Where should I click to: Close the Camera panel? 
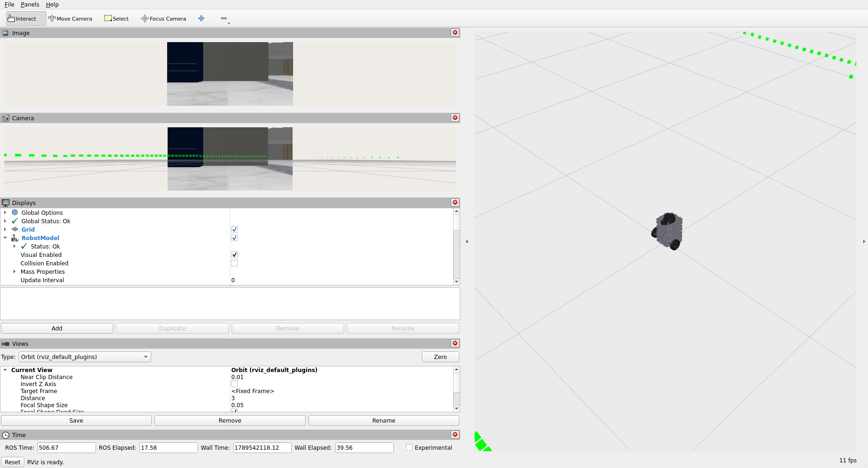(455, 117)
